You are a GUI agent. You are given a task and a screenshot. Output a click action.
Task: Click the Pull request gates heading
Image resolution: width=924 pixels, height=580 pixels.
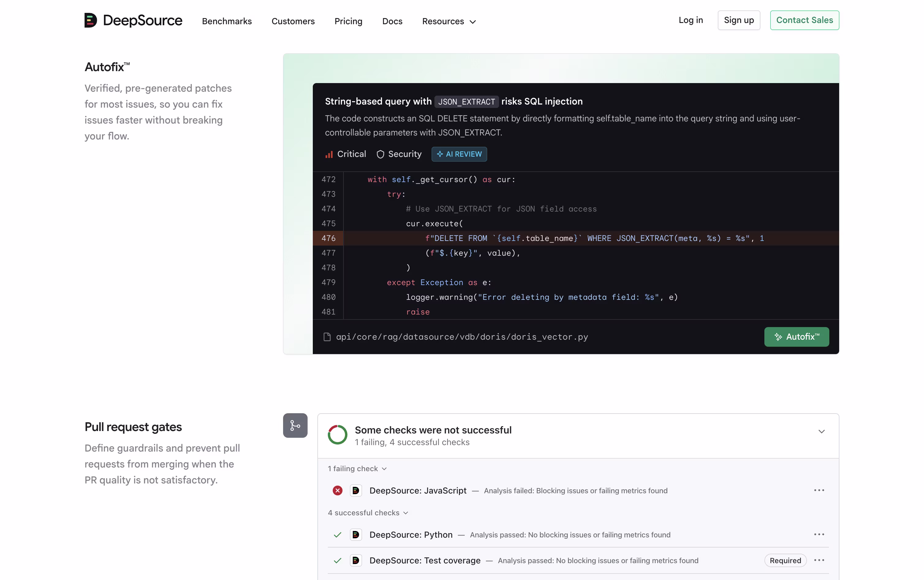[133, 426]
